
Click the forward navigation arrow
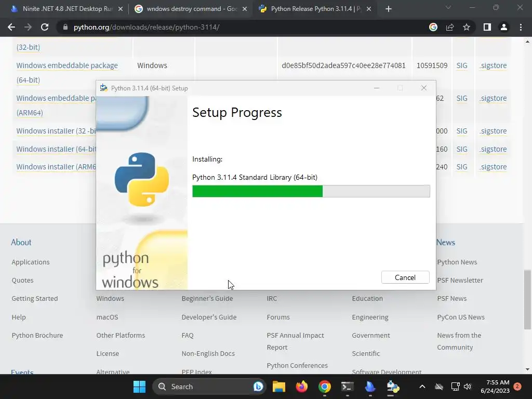coord(28,27)
